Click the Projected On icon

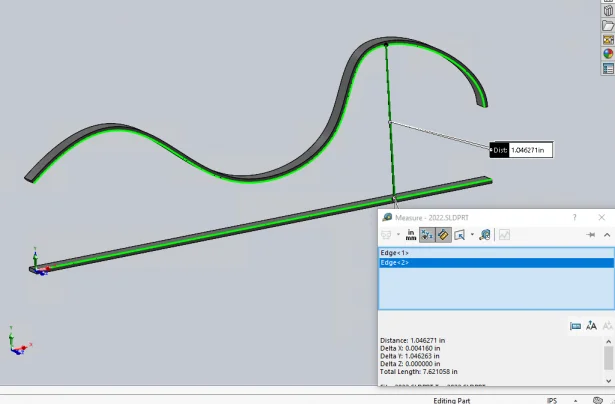coord(459,235)
